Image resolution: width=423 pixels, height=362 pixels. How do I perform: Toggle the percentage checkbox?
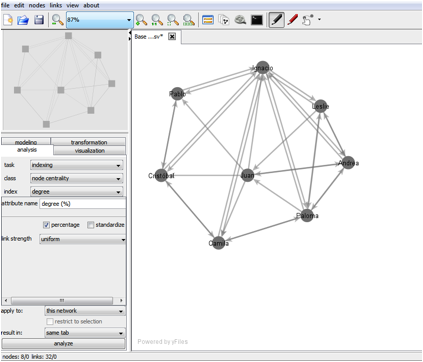[46, 225]
